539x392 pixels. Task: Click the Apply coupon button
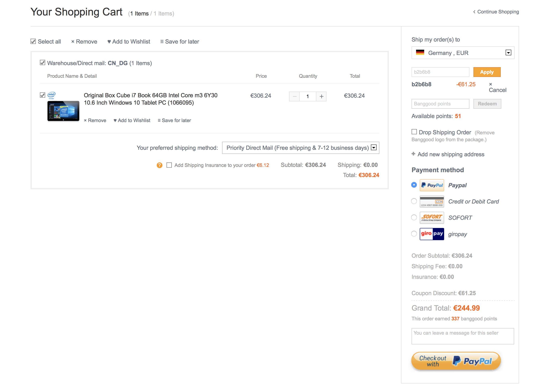tap(487, 72)
